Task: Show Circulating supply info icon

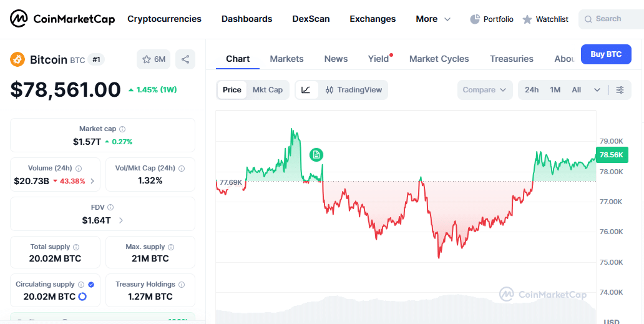Action: [81, 285]
